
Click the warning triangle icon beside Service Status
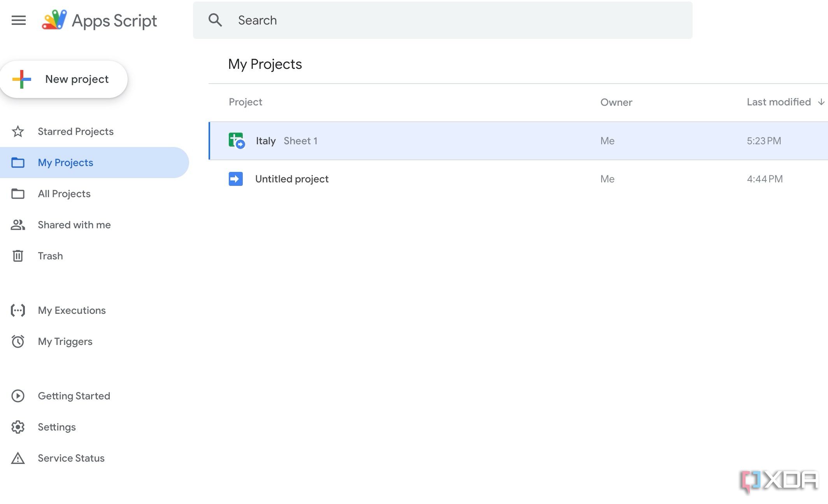pyautogui.click(x=18, y=458)
